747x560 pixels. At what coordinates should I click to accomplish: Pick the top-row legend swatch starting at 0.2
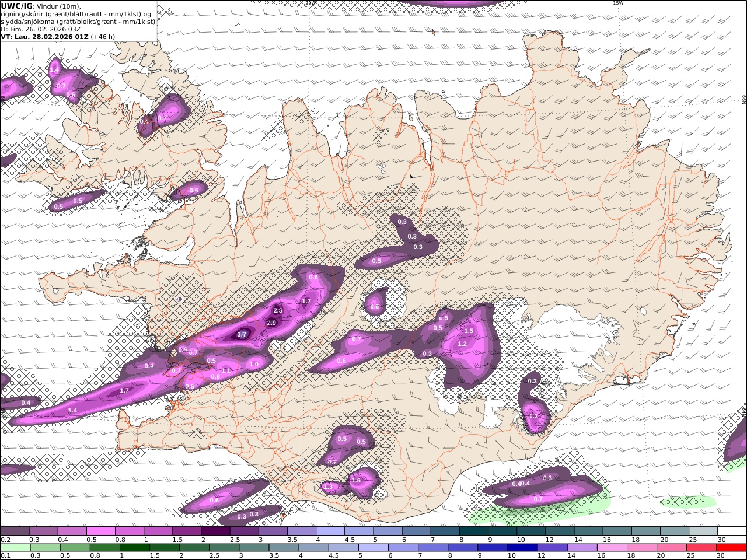(x=15, y=531)
